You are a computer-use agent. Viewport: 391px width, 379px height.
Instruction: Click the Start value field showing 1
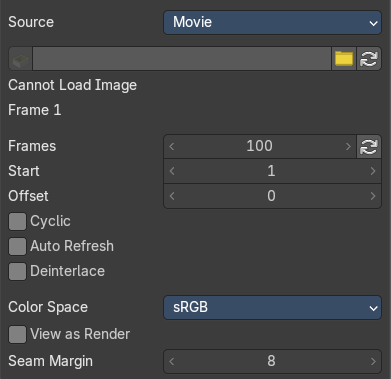272,171
